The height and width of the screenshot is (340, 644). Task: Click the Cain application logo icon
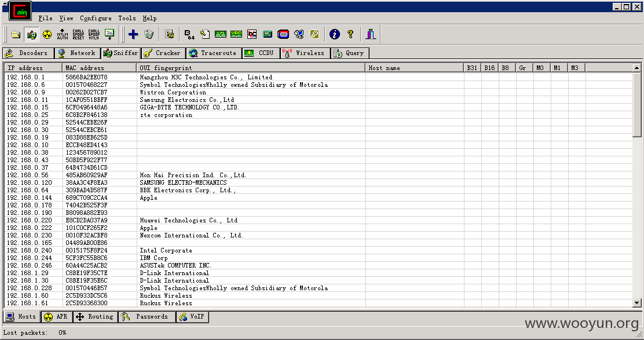coord(20,12)
